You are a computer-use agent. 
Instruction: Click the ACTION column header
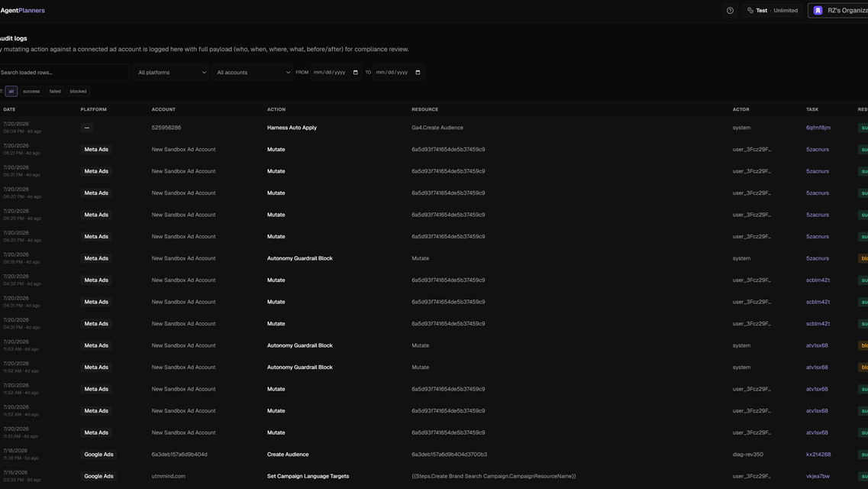[x=276, y=110]
